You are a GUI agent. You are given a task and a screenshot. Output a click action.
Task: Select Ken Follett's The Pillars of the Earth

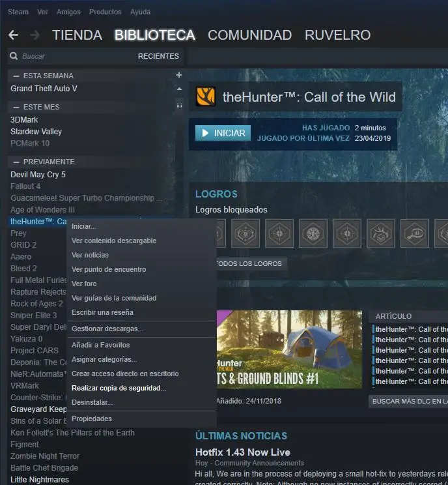73,433
